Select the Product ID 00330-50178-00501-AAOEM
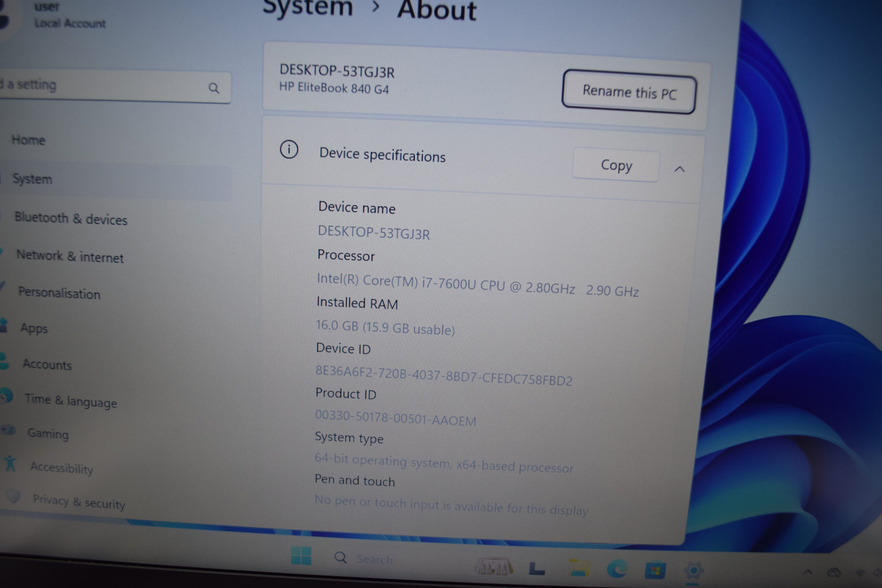 pos(395,418)
